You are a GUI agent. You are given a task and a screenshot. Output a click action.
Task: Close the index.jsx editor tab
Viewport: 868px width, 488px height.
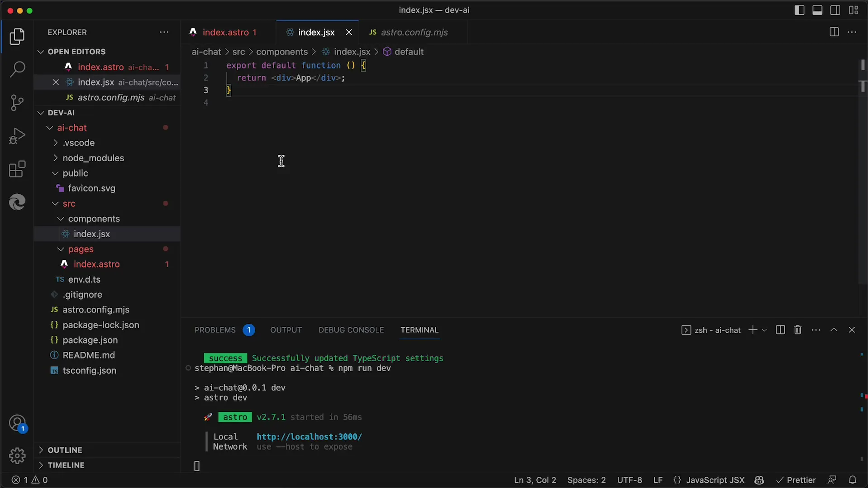tap(348, 32)
